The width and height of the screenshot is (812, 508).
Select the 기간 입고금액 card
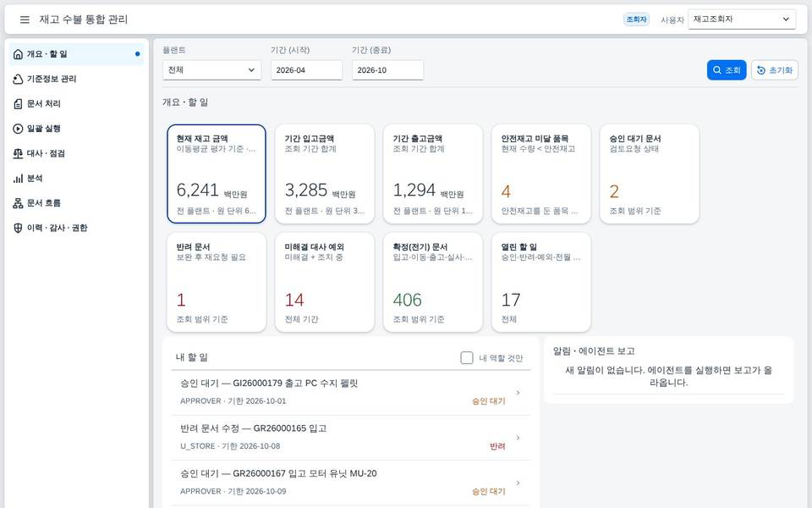pyautogui.click(x=325, y=174)
